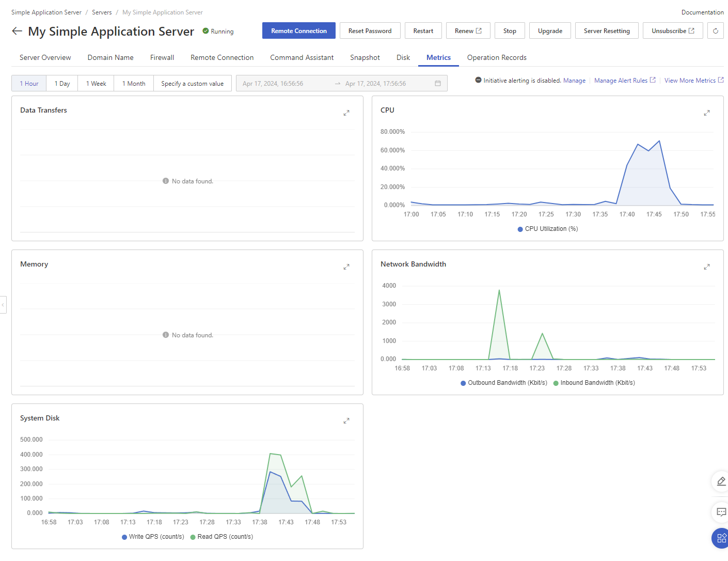Switch to the Disk tab
This screenshot has height=561, width=728.
(x=403, y=57)
